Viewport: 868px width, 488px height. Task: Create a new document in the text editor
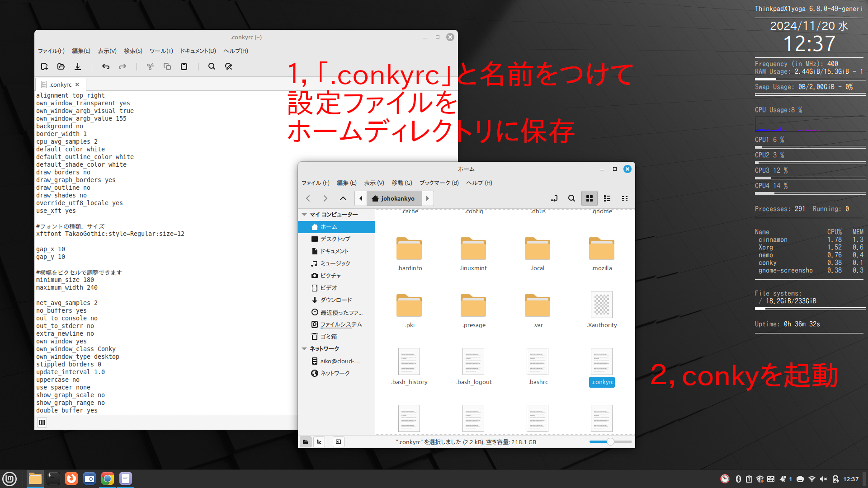(x=44, y=66)
